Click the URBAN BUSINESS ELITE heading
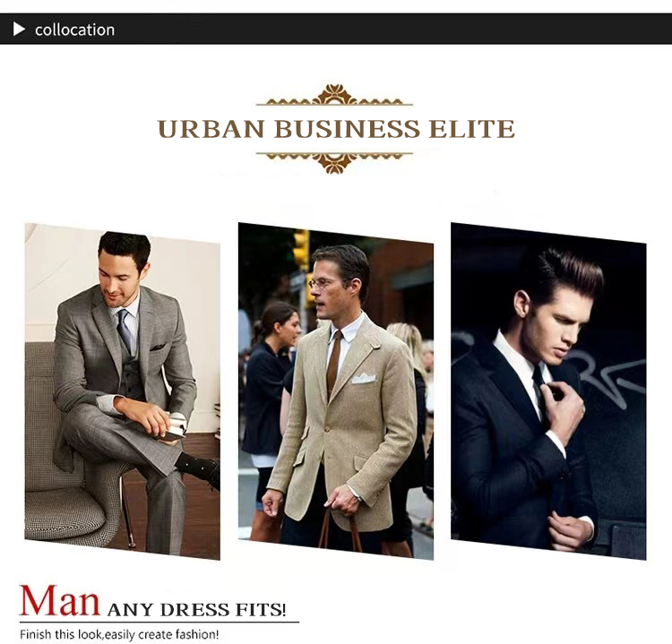This screenshot has height=644, width=672. click(x=336, y=129)
